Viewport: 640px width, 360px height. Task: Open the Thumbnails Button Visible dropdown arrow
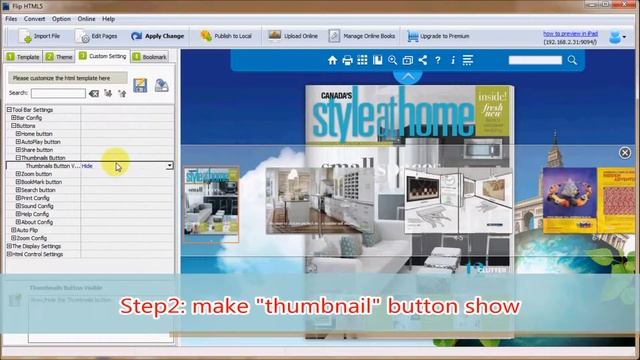coord(169,166)
